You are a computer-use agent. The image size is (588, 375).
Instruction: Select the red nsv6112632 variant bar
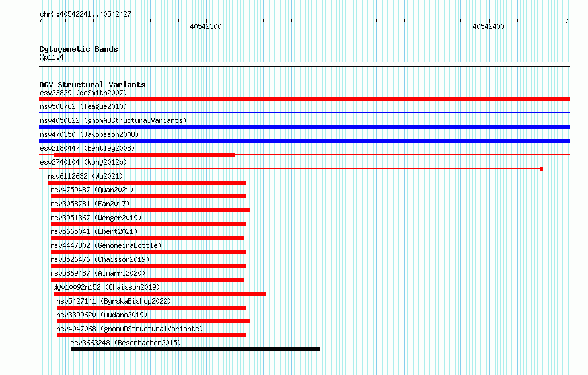(147, 183)
